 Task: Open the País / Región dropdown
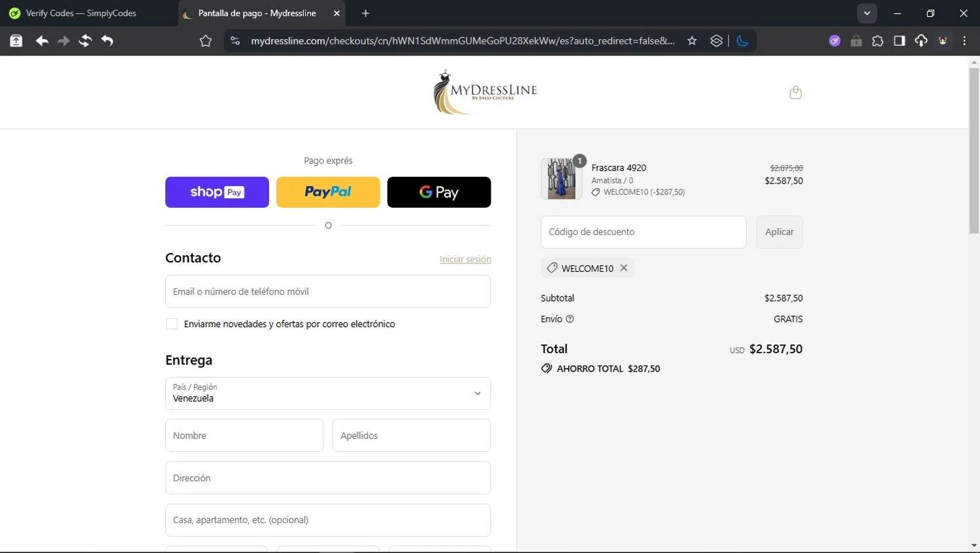[x=328, y=393]
